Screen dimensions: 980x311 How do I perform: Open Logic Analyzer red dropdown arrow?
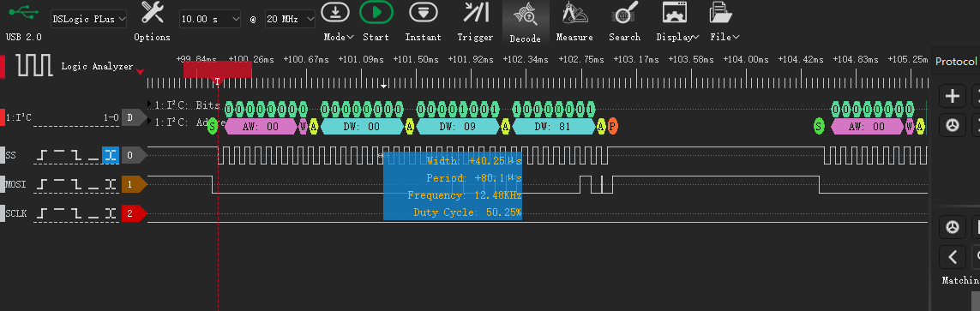[141, 72]
